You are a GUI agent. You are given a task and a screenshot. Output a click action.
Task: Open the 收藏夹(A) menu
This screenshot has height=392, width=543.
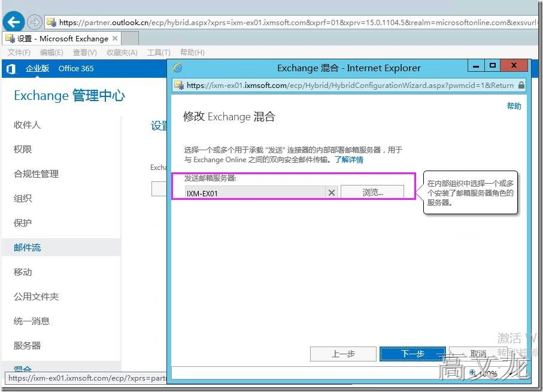pyautogui.click(x=122, y=52)
